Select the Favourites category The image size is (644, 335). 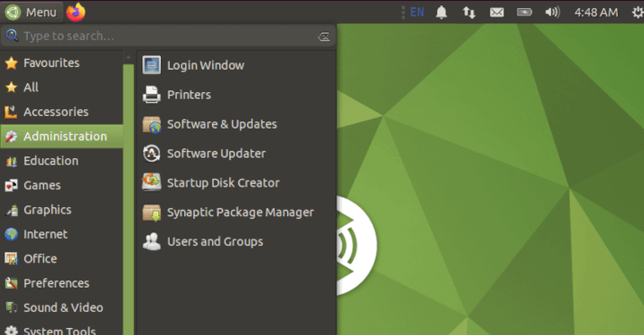(x=62, y=63)
